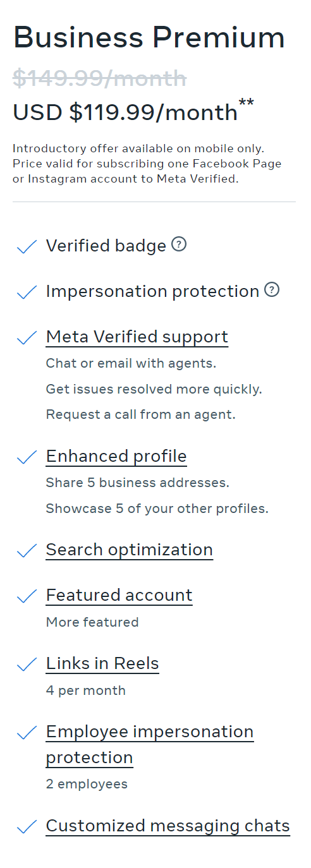Click the checkmark next to Meta Verified support
311x868 pixels.
(x=27, y=337)
